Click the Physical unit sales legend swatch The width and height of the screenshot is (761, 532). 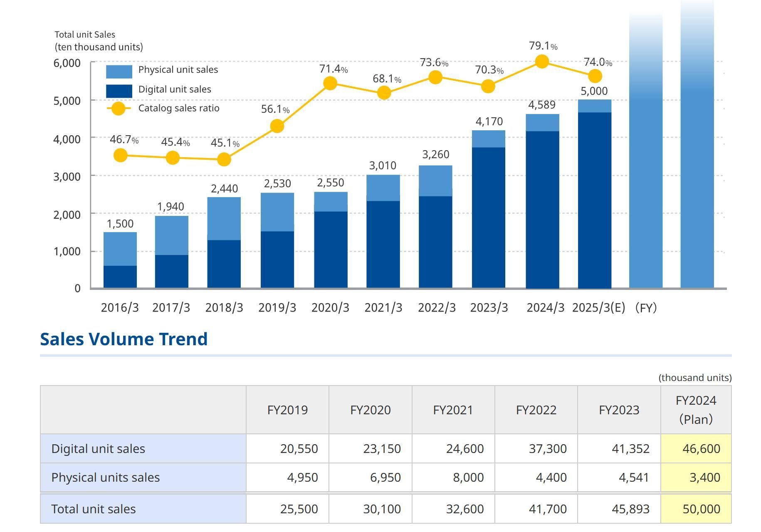tap(119, 71)
